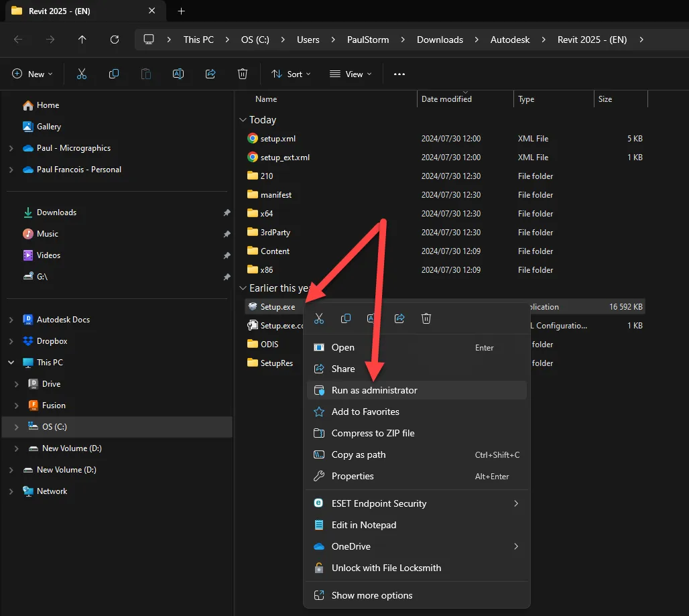Click the New button

point(32,74)
